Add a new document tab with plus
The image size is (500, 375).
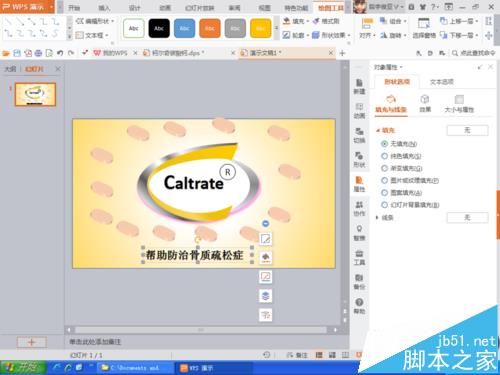[x=342, y=53]
